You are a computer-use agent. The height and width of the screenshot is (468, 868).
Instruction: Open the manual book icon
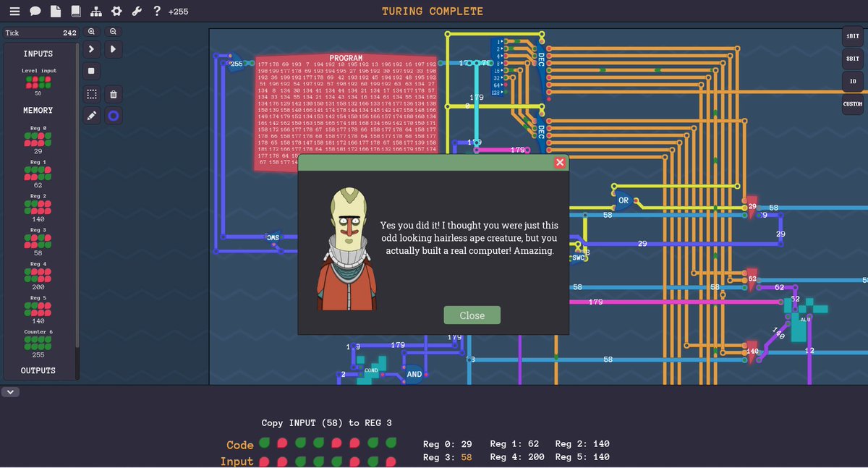pyautogui.click(x=75, y=12)
